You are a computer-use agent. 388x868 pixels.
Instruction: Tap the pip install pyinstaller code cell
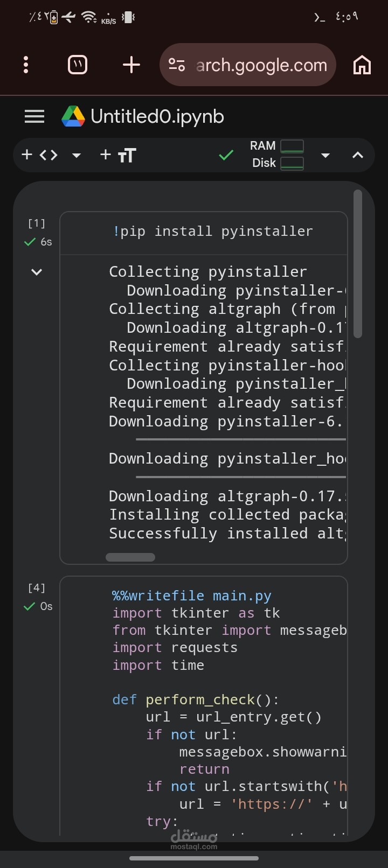[x=204, y=232]
